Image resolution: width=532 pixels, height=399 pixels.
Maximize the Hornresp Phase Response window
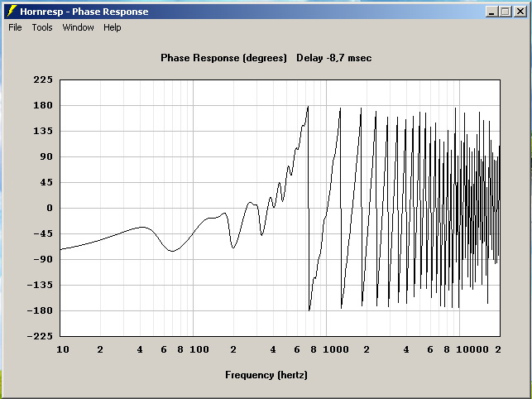[x=506, y=12]
